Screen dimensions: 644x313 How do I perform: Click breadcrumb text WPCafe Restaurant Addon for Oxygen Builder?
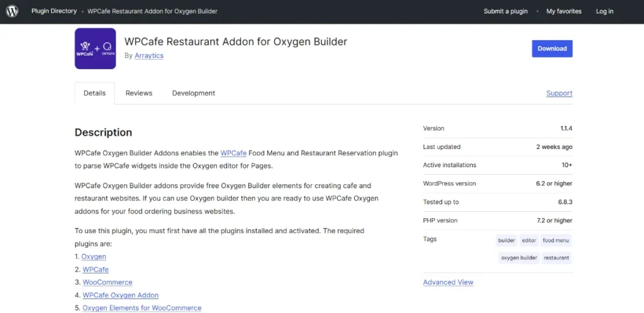point(152,11)
